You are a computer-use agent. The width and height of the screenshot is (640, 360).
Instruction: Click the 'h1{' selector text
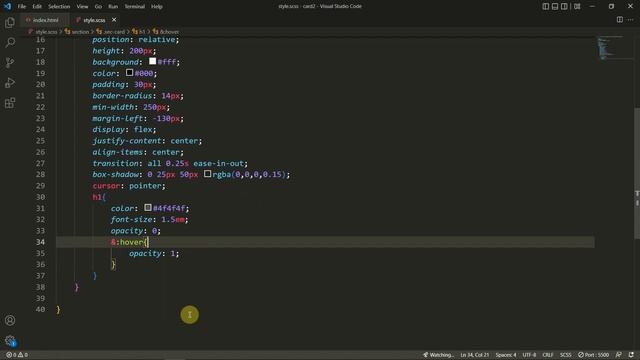[99, 197]
